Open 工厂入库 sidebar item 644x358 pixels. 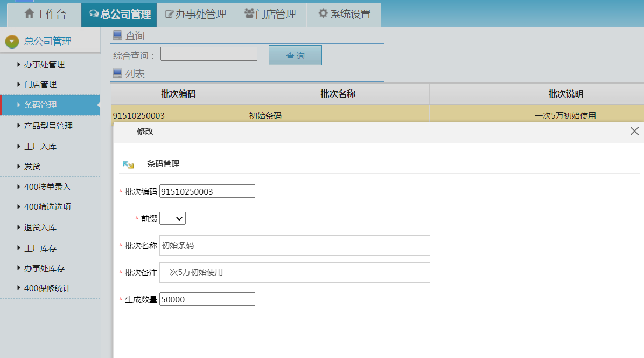40,146
